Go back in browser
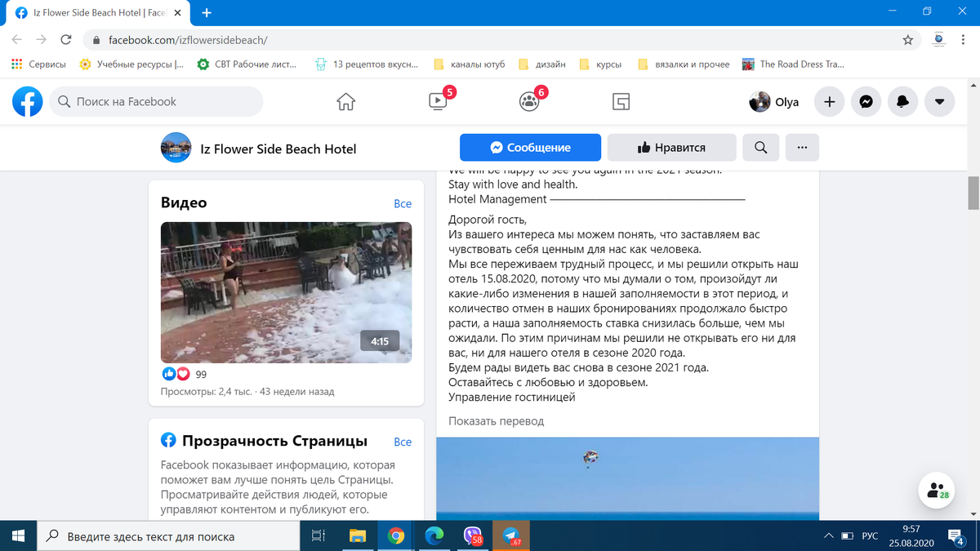The image size is (980, 551). (x=17, y=39)
